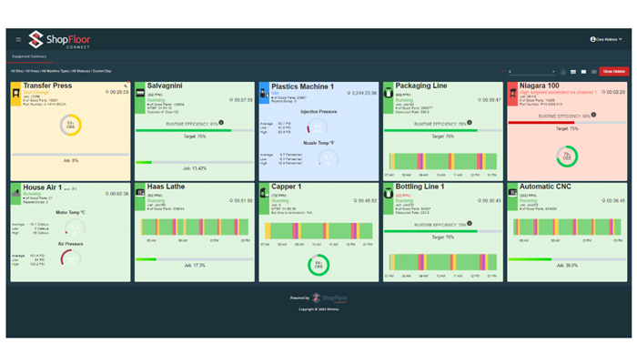Image resolution: width=637 pixels, height=364 pixels.
Task: Click the Transfer Press machine icon
Action: (15, 93)
